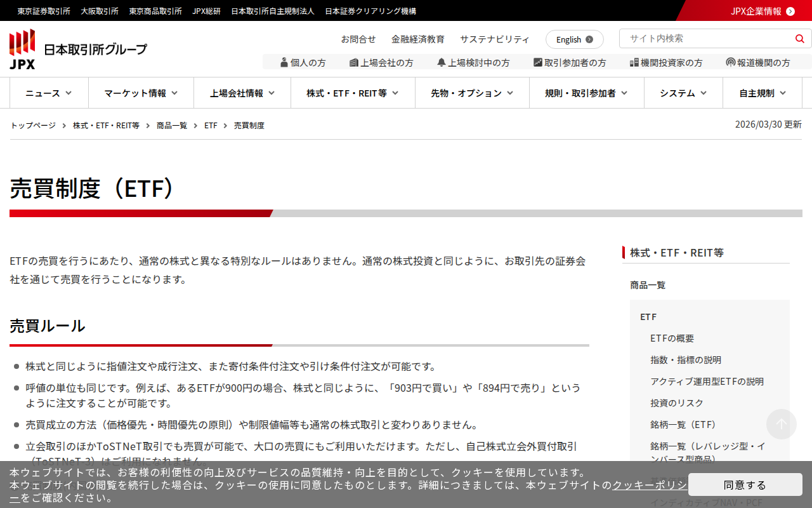Screen dimensions: 812x508
Task: Click the broadcast icon for 報道機関の方
Action: click(x=731, y=62)
